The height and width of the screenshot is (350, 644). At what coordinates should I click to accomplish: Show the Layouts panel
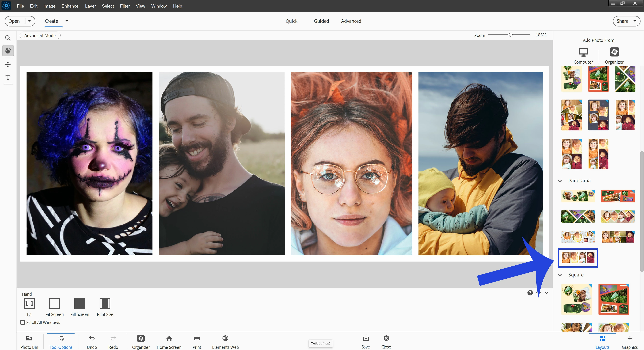[x=602, y=342]
